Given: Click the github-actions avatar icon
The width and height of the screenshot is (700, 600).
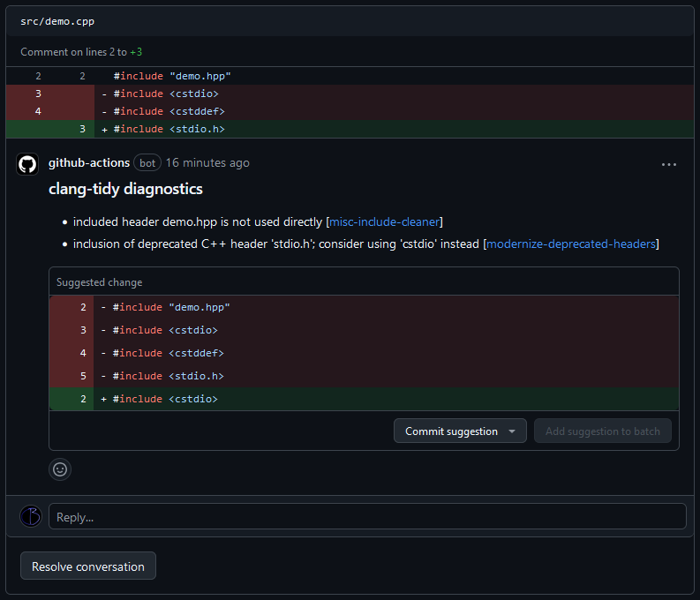Looking at the screenshot, I should pos(27,164).
